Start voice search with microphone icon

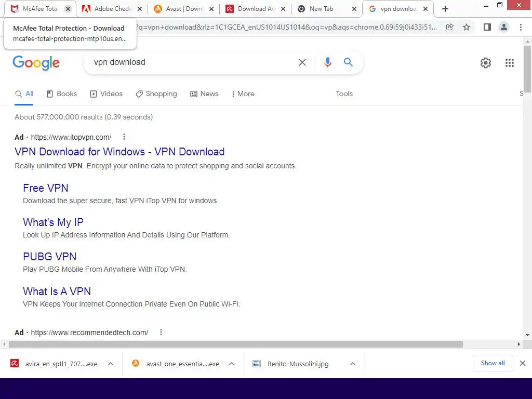327,62
